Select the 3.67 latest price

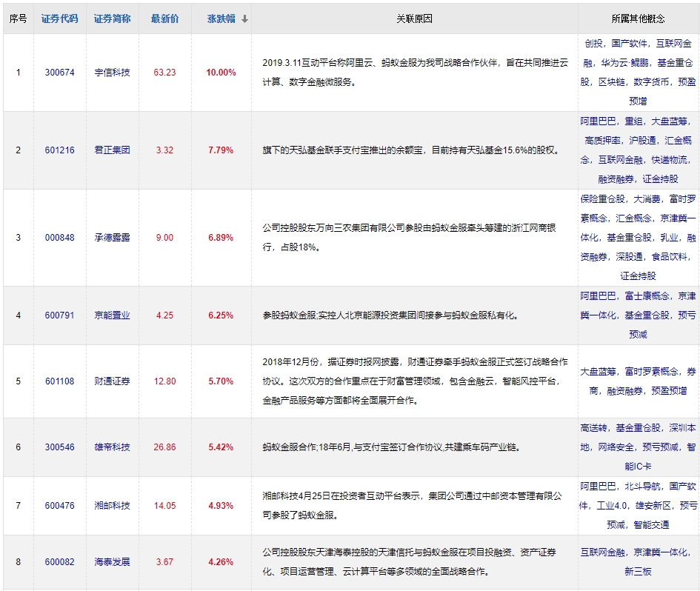(x=164, y=561)
